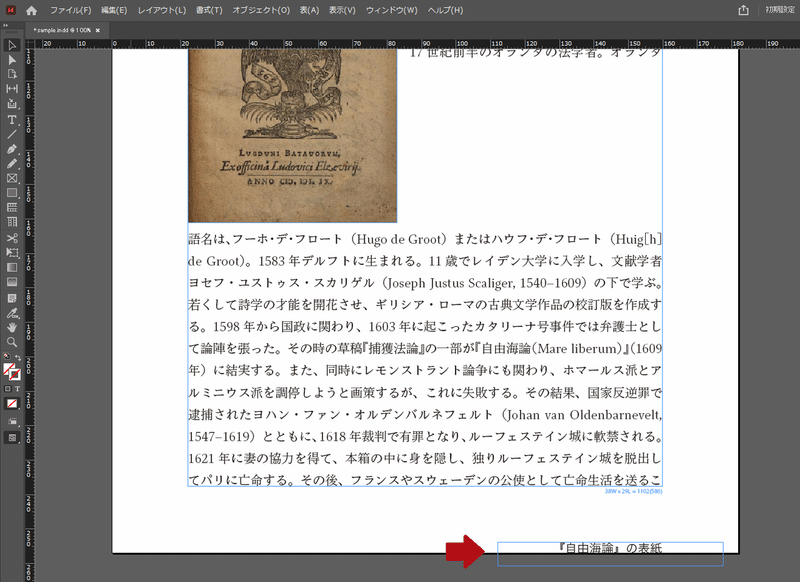Select the Zoom magnifier tool
This screenshot has width=800, height=582.
tap(12, 342)
